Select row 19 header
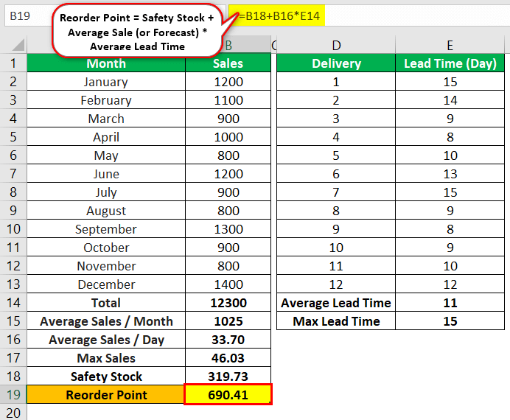 coord(13,395)
